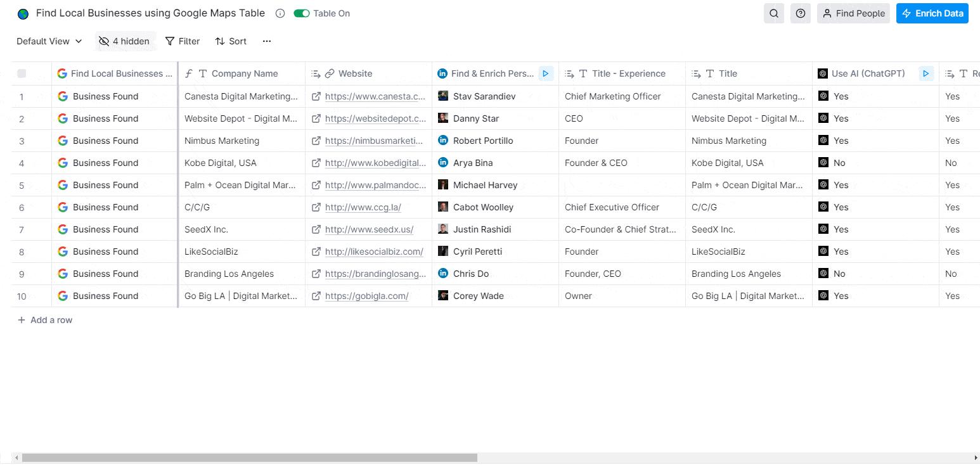Click the globe icon next to table title
This screenshot has width=980, height=465.
(23, 14)
